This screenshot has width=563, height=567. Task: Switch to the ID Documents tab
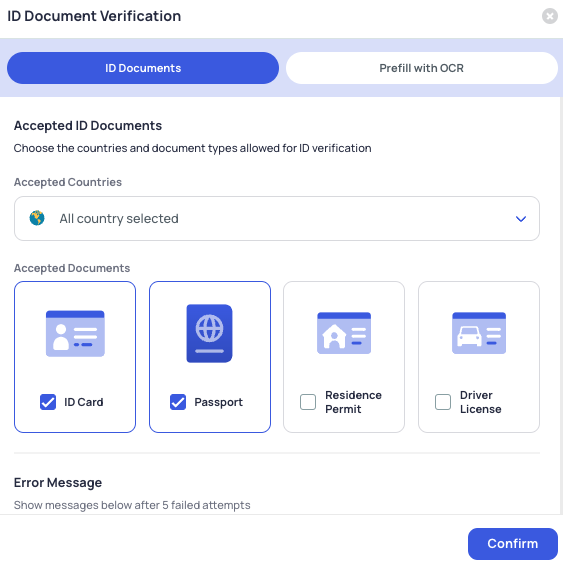143,68
